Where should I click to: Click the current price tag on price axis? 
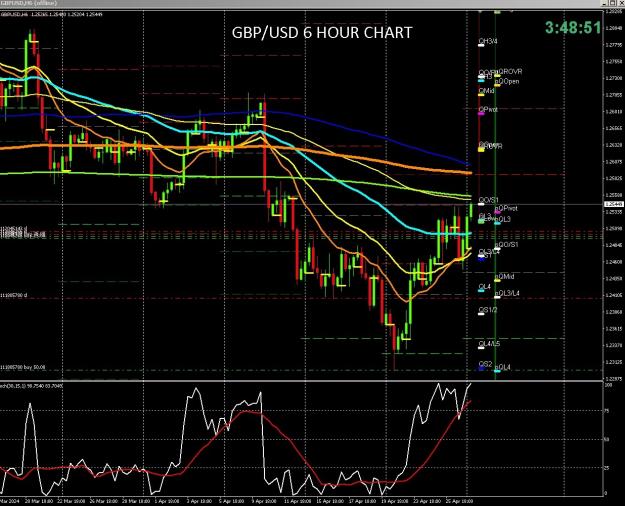tap(615, 204)
